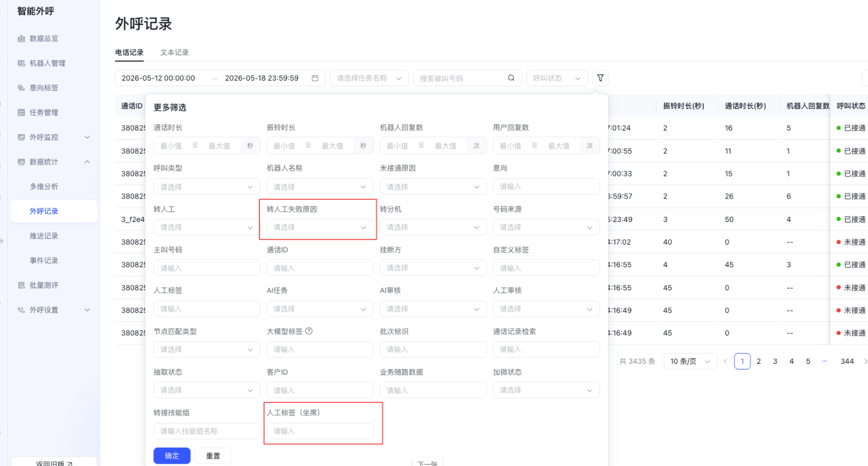The image size is (868, 466).
Task: Click 通话时长 minimum value field
Action: 171,146
